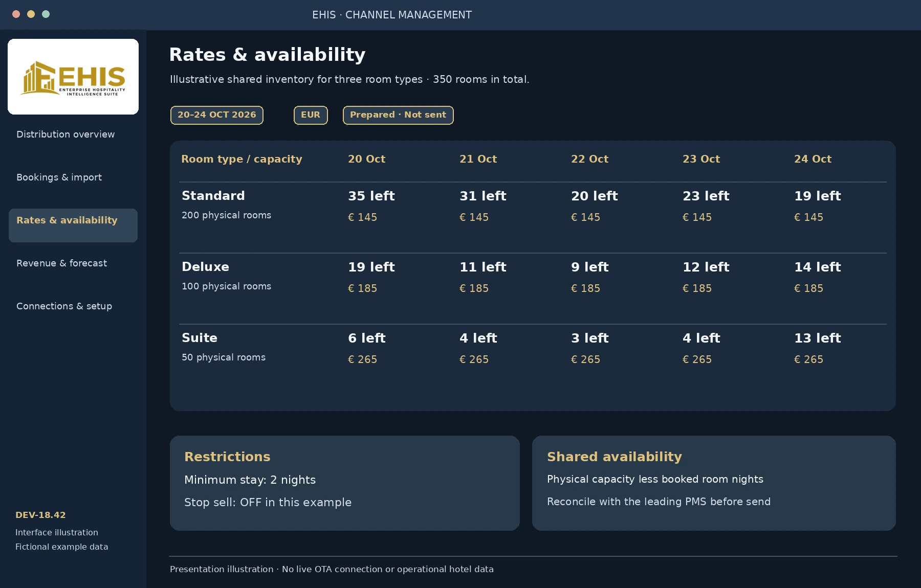Select the Deluxe room type row label

(206, 267)
